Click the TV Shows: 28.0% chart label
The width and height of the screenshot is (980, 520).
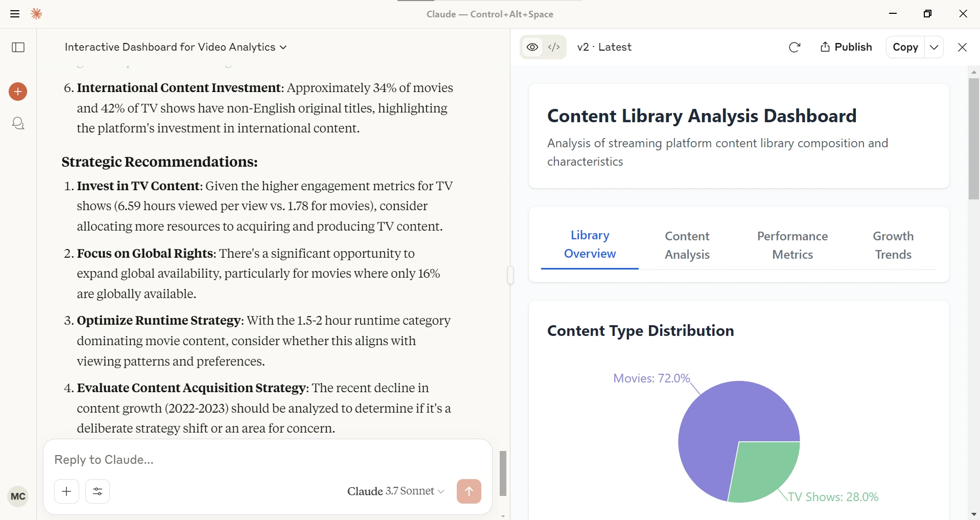[x=833, y=497]
